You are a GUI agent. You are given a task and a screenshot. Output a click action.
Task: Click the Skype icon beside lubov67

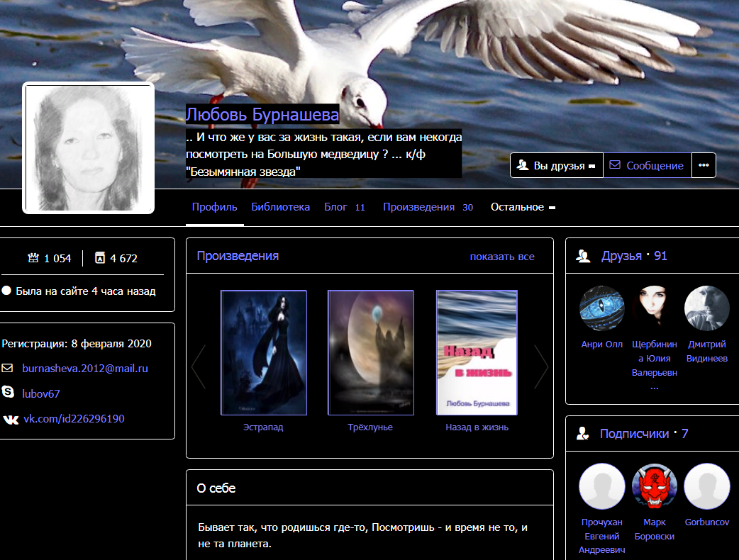[9, 393]
